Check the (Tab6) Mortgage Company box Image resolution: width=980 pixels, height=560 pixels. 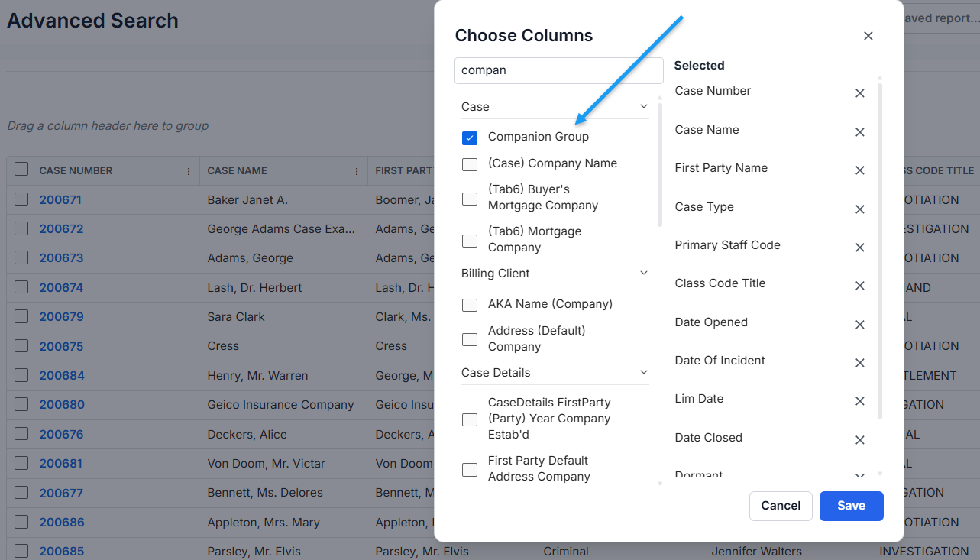(470, 241)
